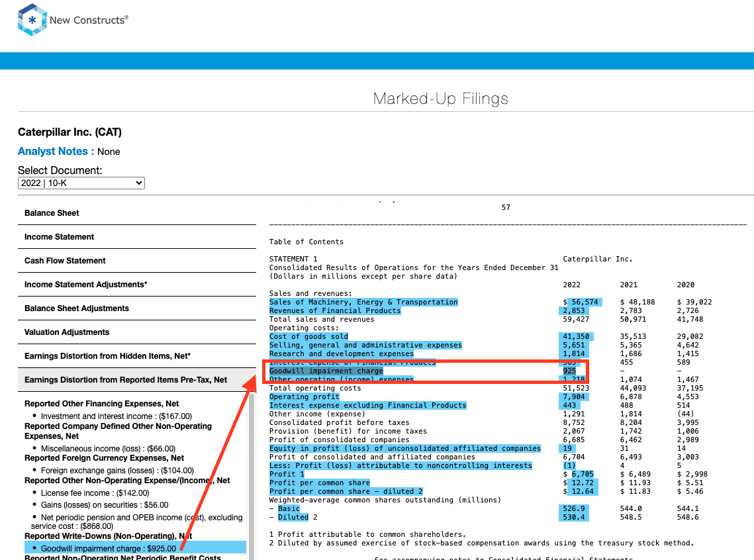Click highlighted Revenues of Financial Products line
The height and width of the screenshot is (560, 754).
pos(335,311)
